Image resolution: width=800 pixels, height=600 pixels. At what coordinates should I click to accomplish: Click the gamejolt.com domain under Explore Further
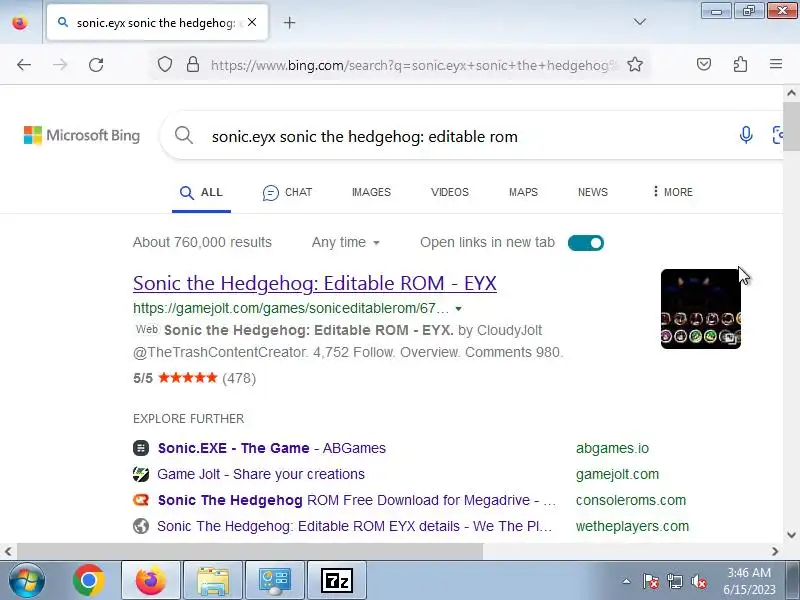click(617, 474)
